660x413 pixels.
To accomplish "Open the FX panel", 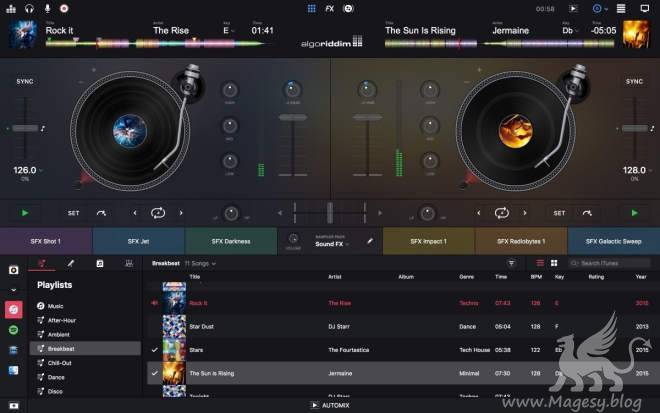I will click(x=330, y=8).
